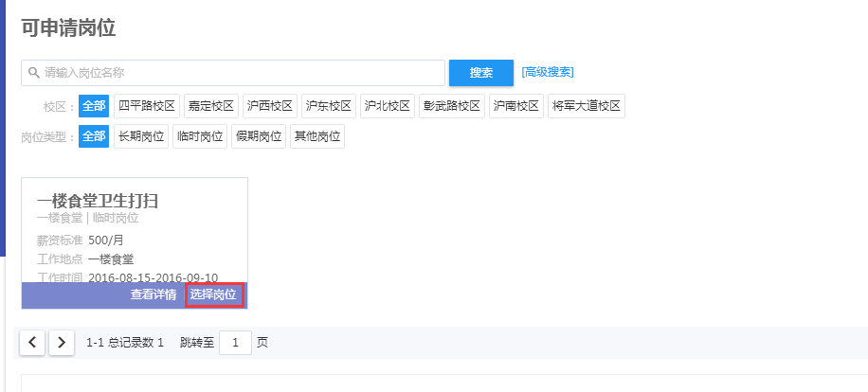The height and width of the screenshot is (392, 868).
Task: Choose 沪西校区 campus filter
Action: 269,106
